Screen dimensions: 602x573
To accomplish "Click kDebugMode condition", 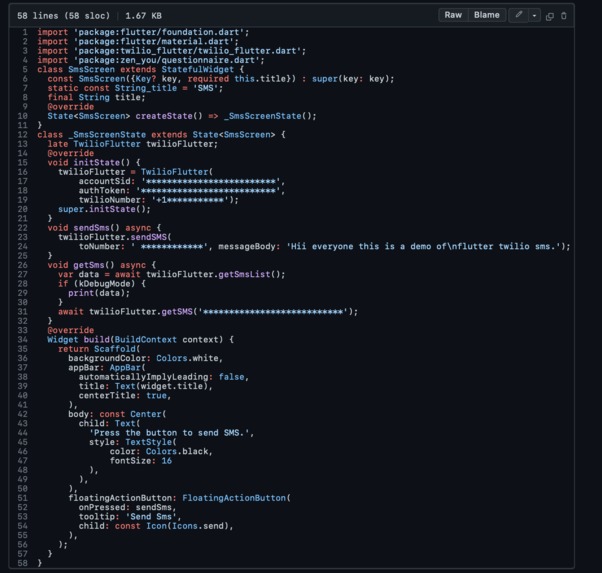I will click(x=104, y=284).
